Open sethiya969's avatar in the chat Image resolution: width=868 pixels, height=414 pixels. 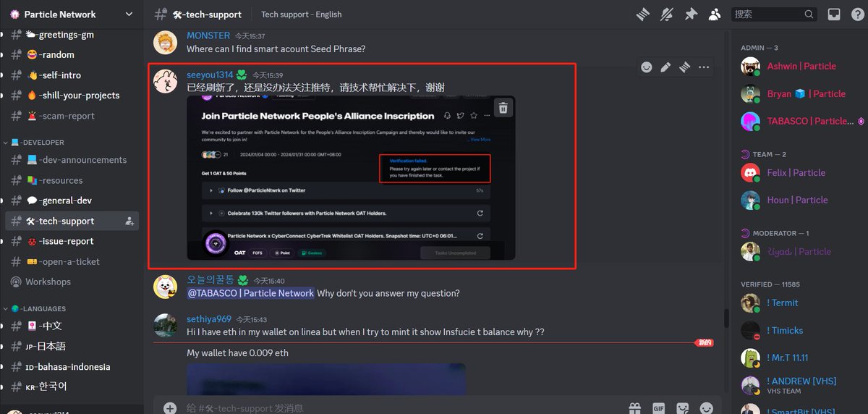165,325
